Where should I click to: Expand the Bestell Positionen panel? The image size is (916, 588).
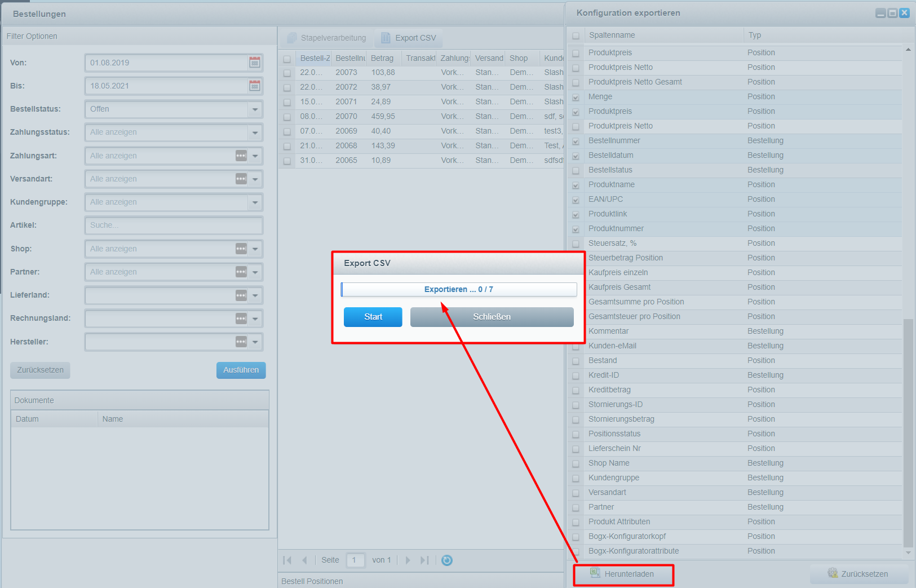pyautogui.click(x=421, y=581)
